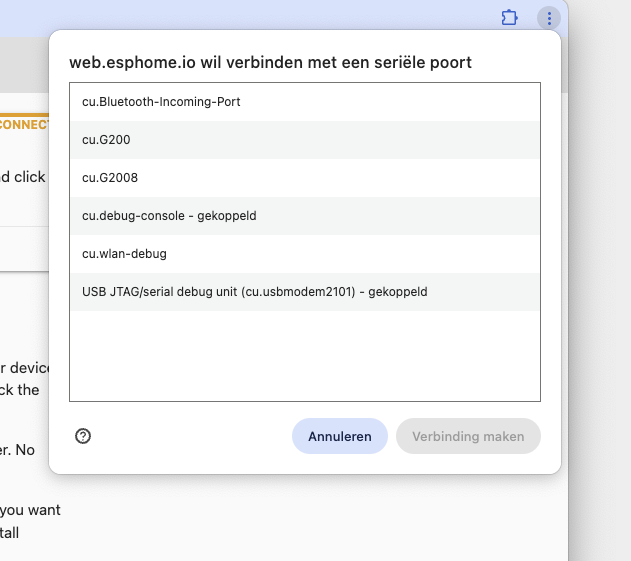Click empty space below the port entries
Viewport: 631px width, 561px height.
(304, 355)
